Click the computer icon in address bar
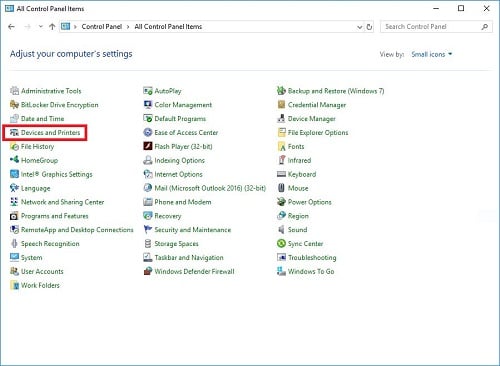 pyautogui.click(x=66, y=27)
